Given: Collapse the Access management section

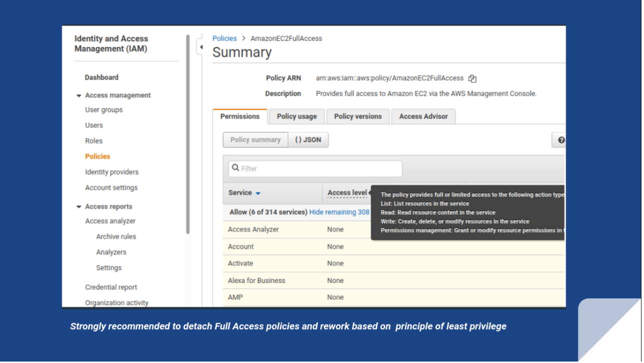Looking at the screenshot, I should click(x=79, y=95).
